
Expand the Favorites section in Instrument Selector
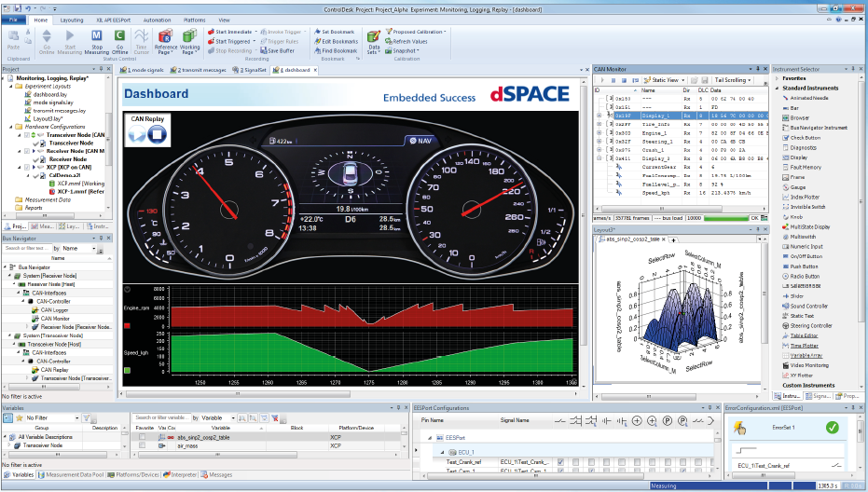[x=778, y=78]
